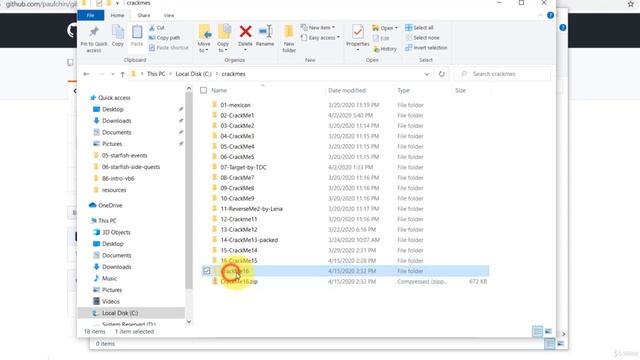Expand the chevron after Local Disk (C:) in path

coord(217,74)
